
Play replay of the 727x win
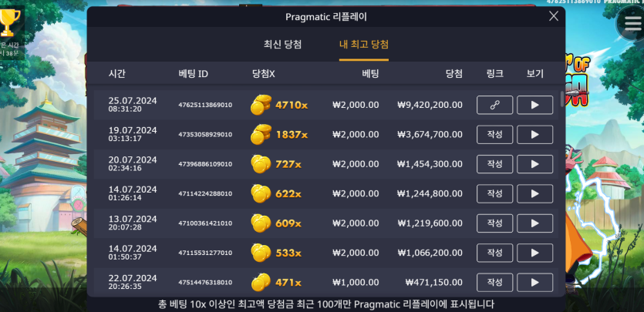point(534,164)
